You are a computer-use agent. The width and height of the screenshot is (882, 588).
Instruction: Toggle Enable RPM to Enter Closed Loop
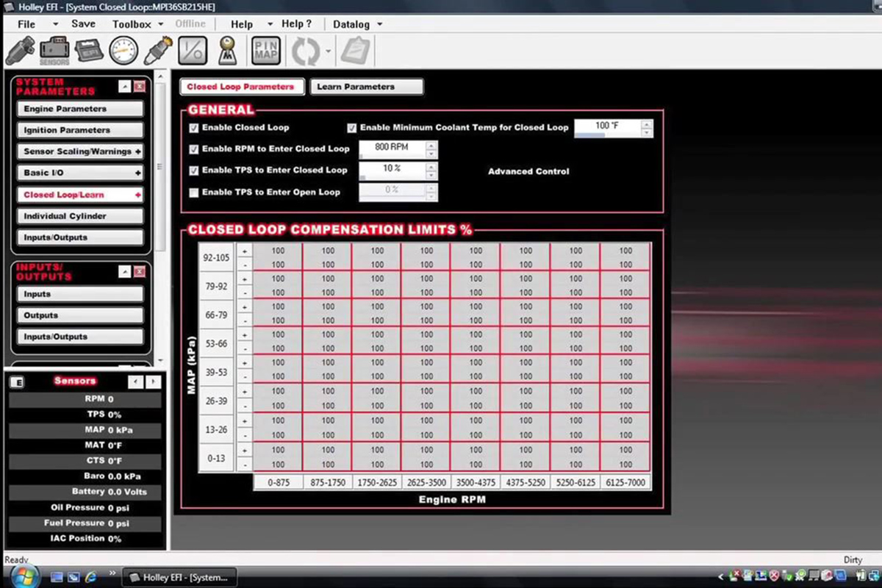195,149
